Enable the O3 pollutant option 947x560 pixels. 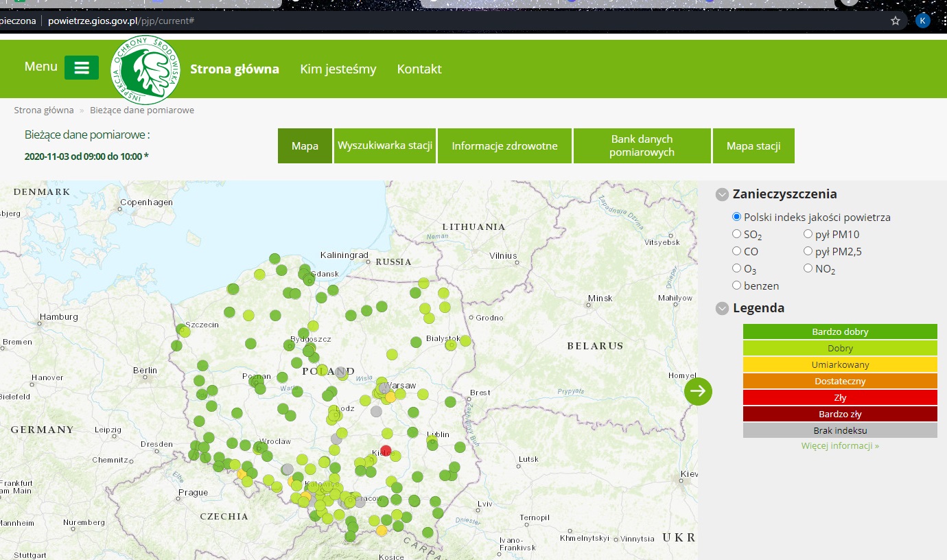click(736, 268)
